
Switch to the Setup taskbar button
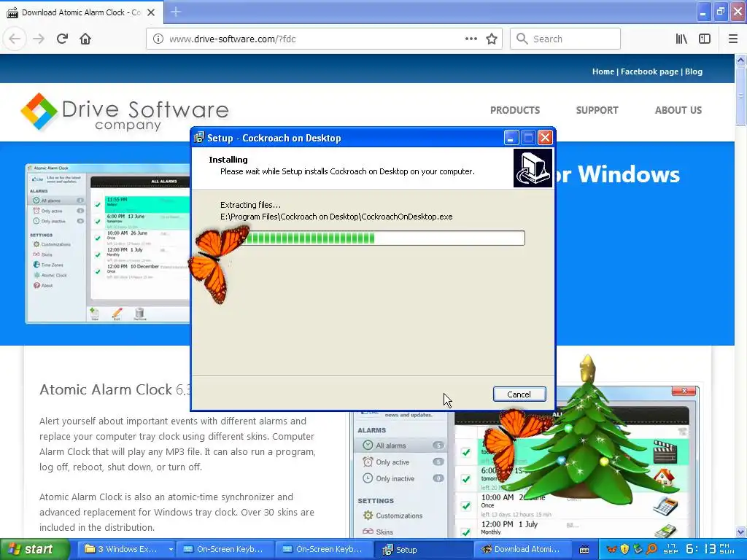click(424, 550)
